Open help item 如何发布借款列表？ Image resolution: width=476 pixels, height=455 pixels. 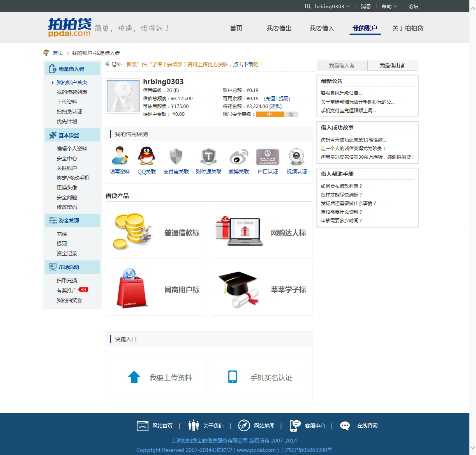342,186
